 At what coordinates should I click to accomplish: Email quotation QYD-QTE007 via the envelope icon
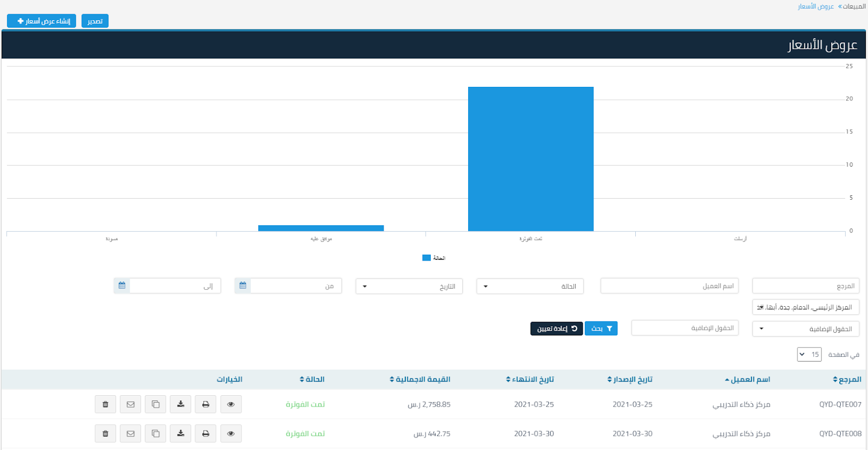click(131, 404)
